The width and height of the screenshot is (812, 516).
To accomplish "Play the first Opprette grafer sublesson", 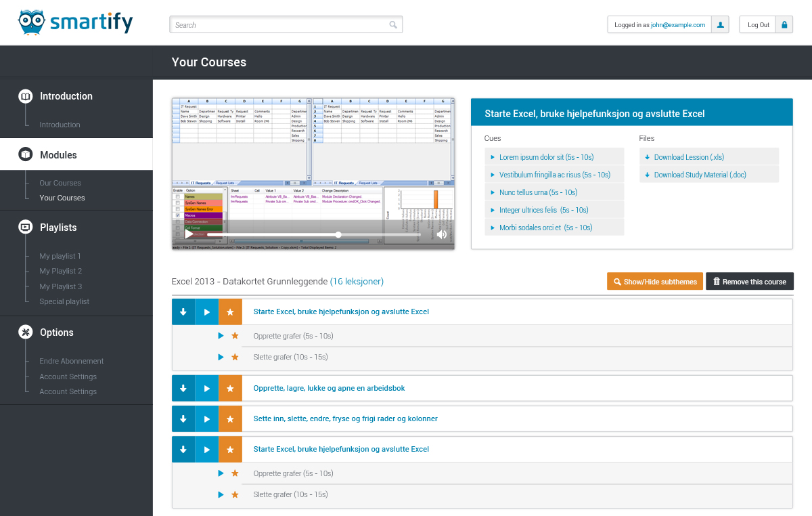I will (221, 336).
